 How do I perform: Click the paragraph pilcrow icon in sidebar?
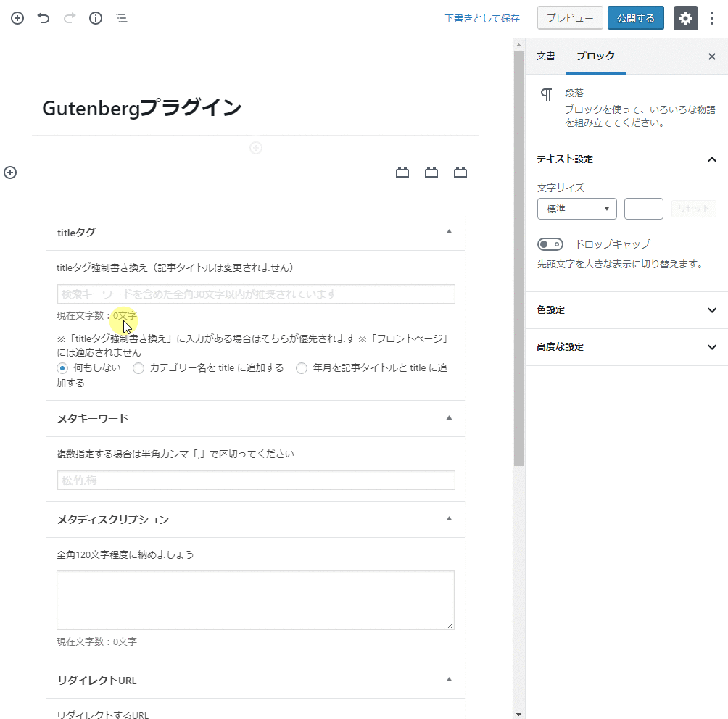(x=547, y=95)
